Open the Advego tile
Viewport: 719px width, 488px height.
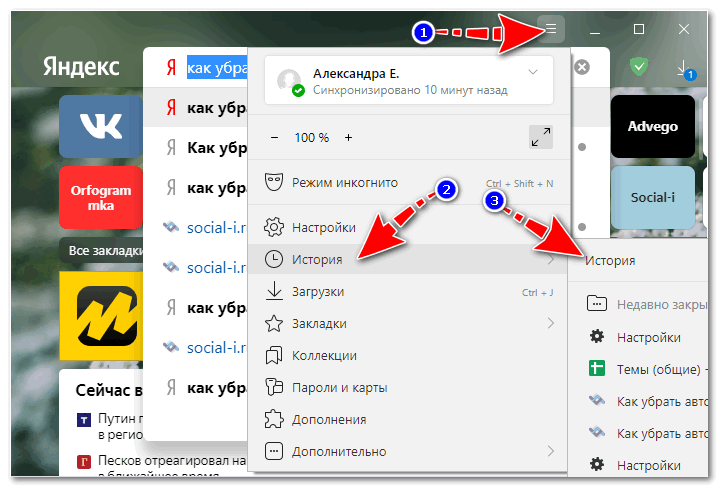[x=653, y=126]
